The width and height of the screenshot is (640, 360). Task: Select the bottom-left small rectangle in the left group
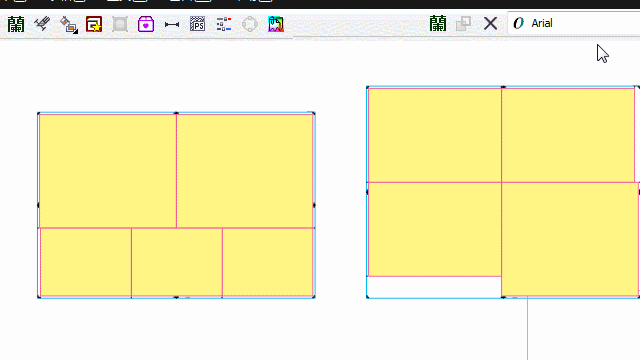86,262
